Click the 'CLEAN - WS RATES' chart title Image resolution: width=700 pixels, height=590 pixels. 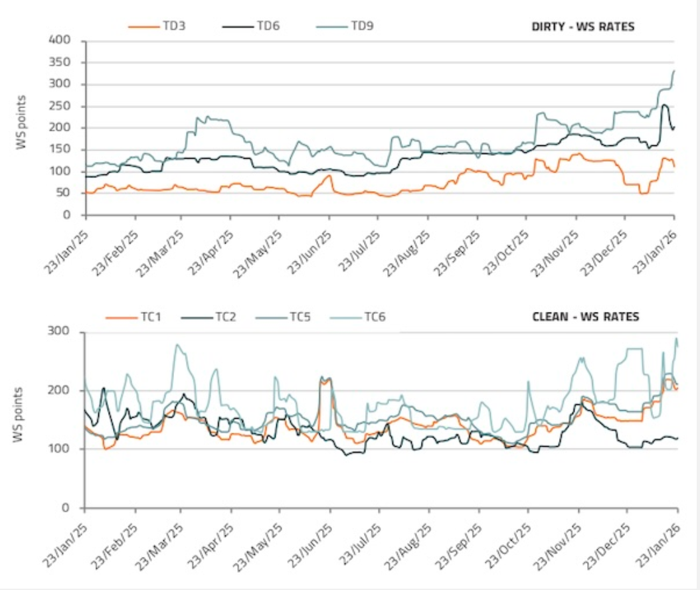(x=586, y=317)
